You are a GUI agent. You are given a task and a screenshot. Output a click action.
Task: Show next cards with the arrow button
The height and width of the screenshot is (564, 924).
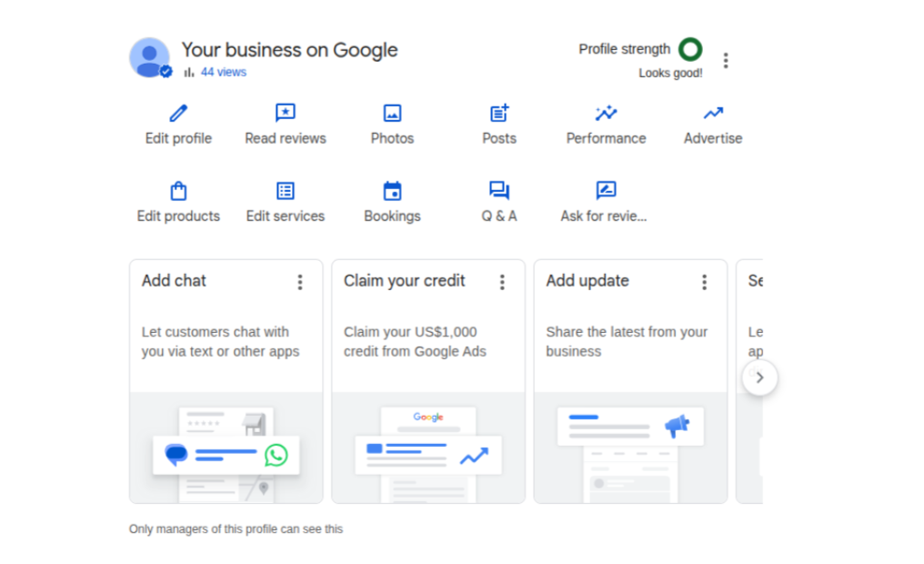(759, 378)
